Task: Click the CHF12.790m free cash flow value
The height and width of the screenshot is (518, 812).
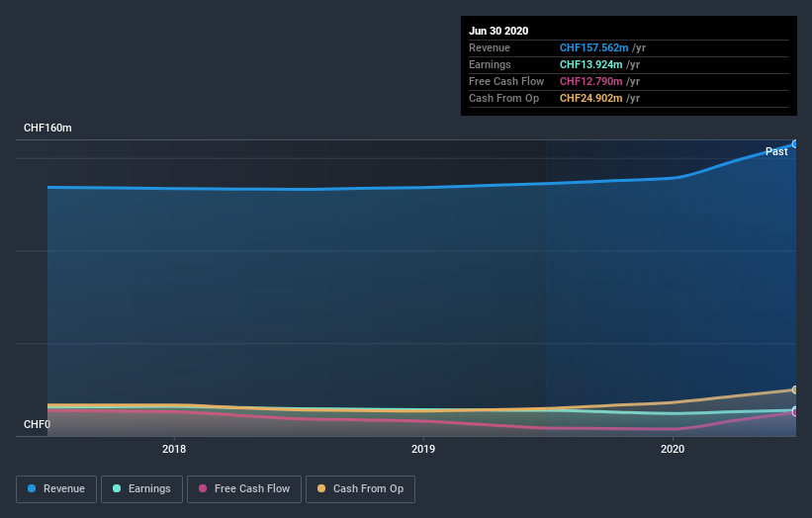Action: click(590, 81)
